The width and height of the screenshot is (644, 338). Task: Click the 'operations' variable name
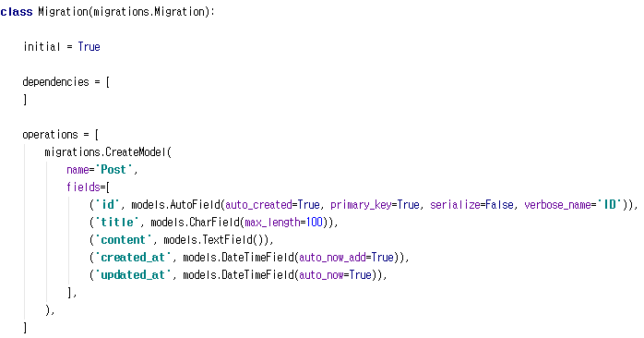pos(50,135)
